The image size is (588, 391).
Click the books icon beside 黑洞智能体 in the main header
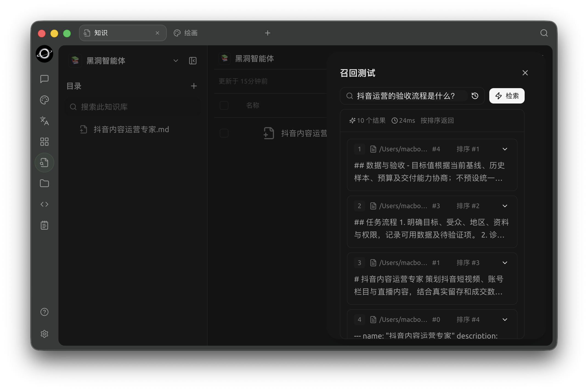[225, 58]
